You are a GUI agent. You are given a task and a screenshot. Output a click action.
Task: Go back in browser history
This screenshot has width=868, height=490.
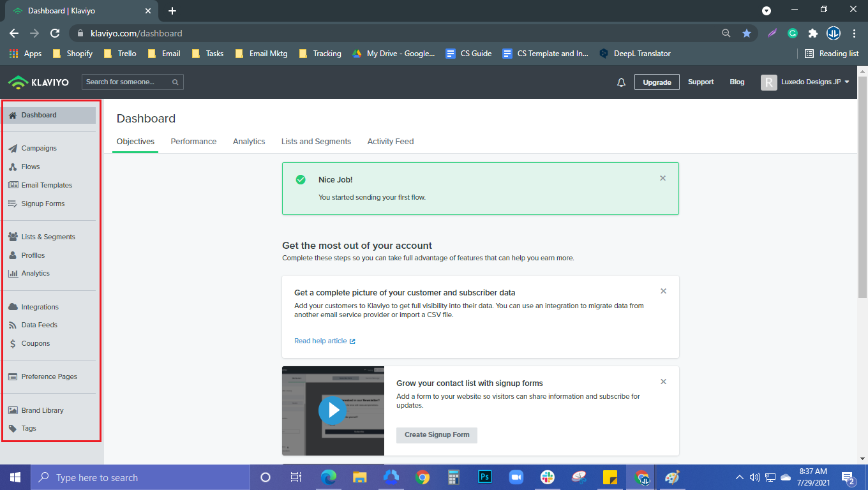[14, 33]
